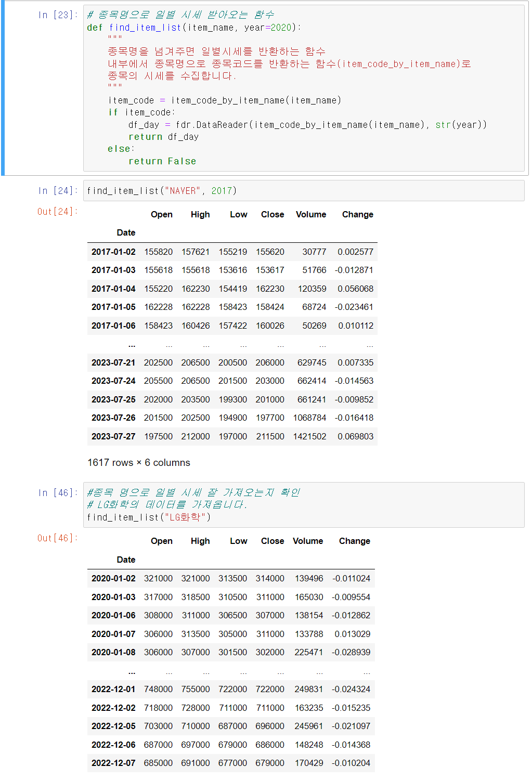This screenshot has width=532, height=780.
Task: Select row 2017-01-04 date cell
Action: point(113,289)
